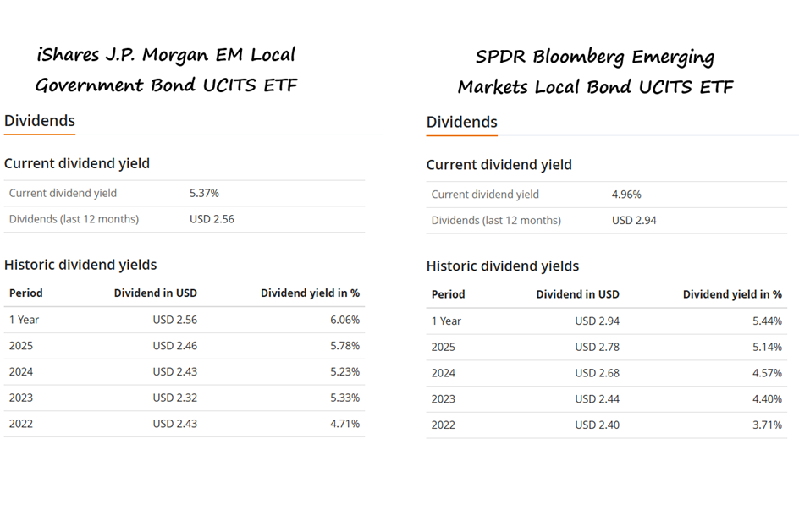Click the 2025 row's USD 2.78 dividend
Image resolution: width=799 pixels, height=532 pixels.
click(x=597, y=347)
